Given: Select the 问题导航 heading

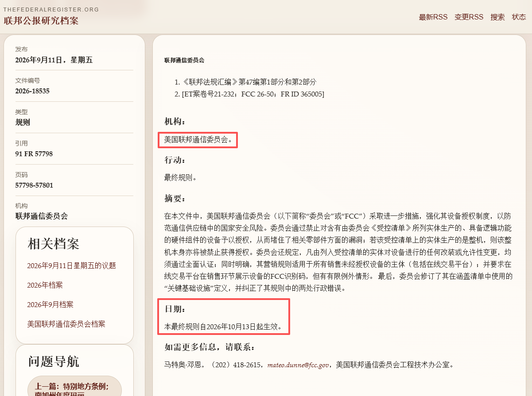Looking at the screenshot, I should [x=54, y=361].
